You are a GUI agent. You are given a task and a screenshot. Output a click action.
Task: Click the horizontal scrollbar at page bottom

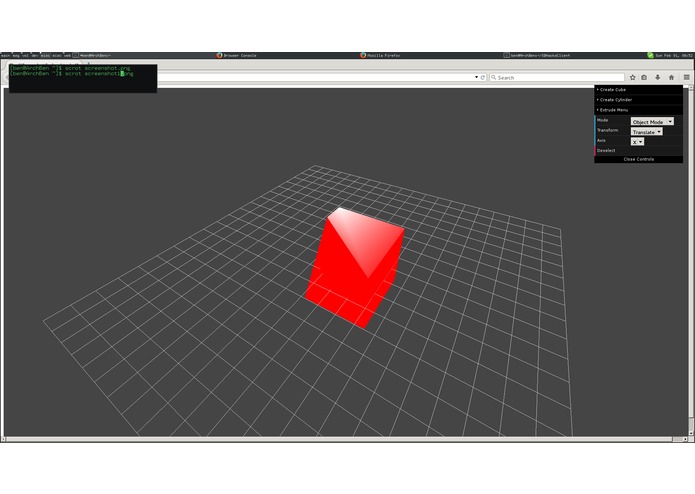click(x=346, y=439)
